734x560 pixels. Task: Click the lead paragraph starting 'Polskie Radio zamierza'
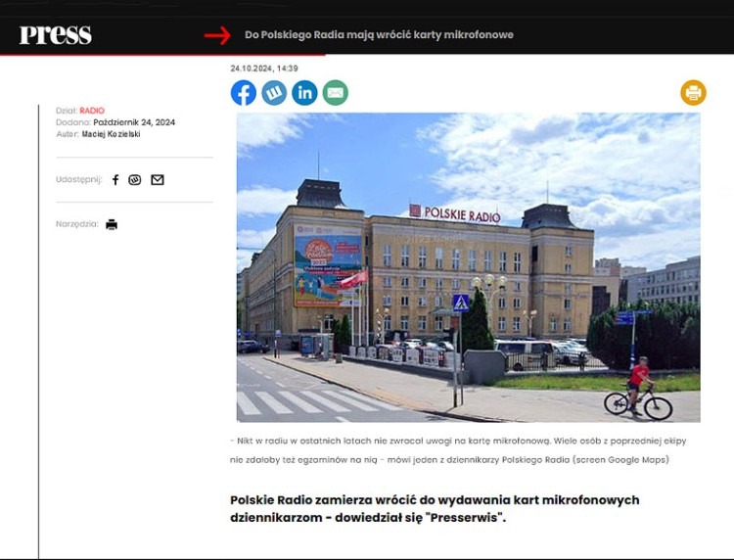(x=435, y=508)
